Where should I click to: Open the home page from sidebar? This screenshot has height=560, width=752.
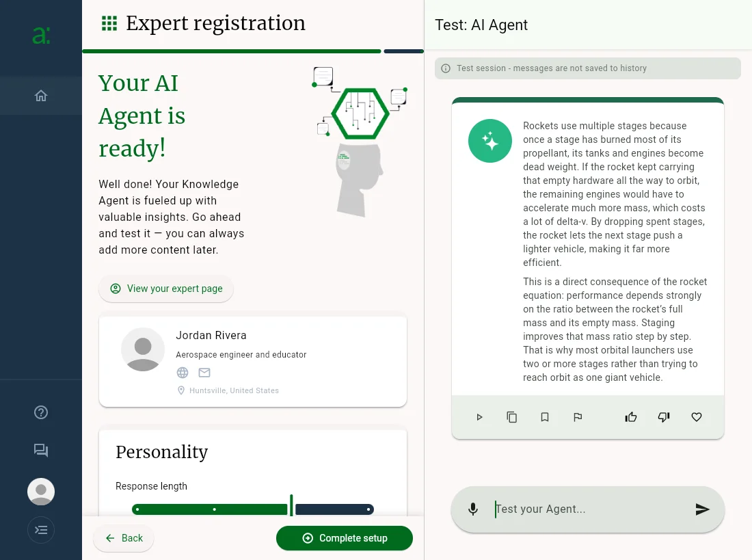click(x=41, y=96)
